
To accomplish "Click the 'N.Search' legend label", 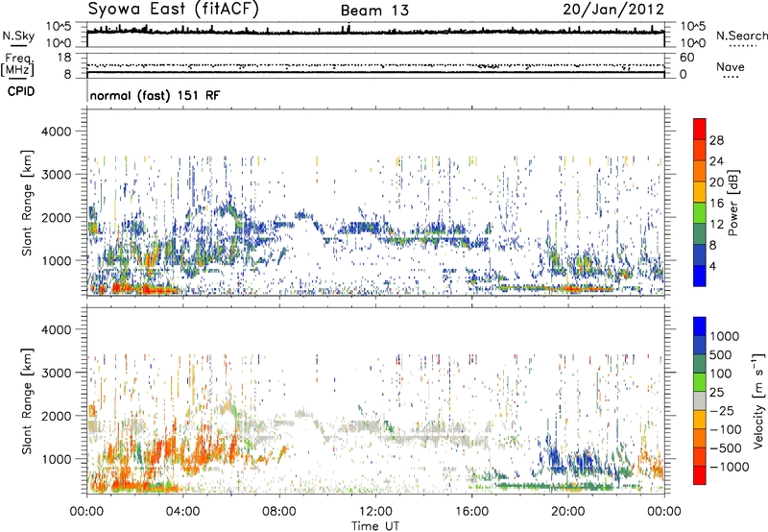I will pyautogui.click(x=741, y=36).
